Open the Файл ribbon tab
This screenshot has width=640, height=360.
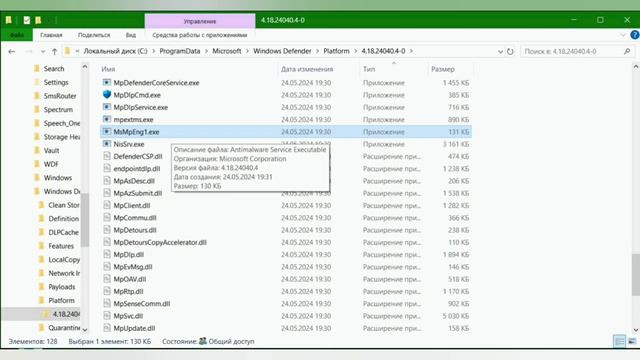17,35
